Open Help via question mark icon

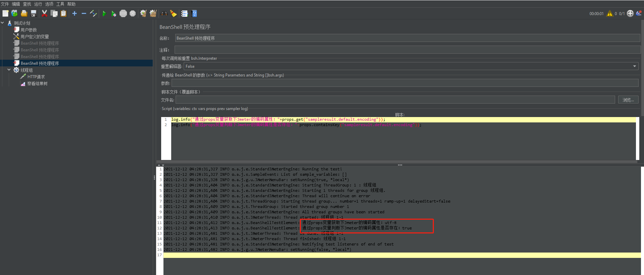point(194,13)
